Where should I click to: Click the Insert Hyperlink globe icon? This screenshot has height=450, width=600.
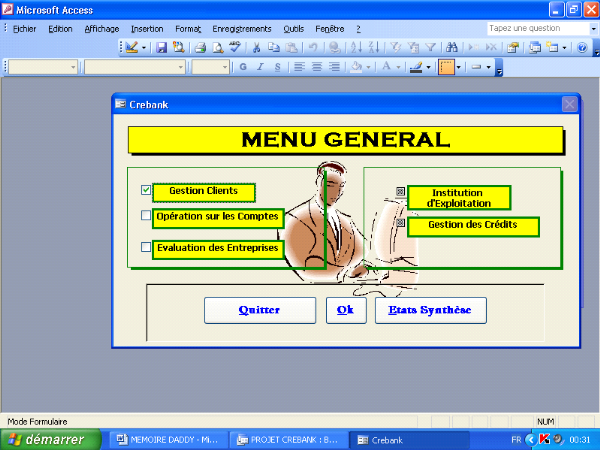tap(335, 47)
